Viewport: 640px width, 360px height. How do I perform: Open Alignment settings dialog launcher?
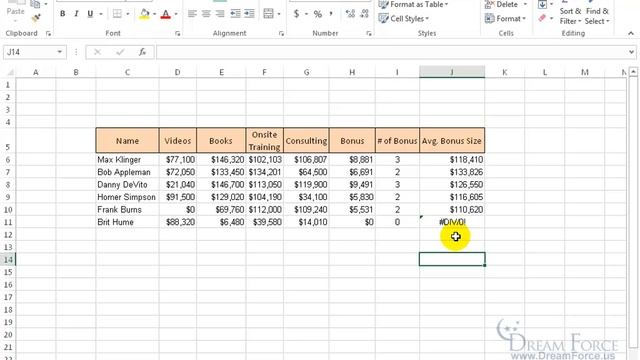[x=281, y=33]
